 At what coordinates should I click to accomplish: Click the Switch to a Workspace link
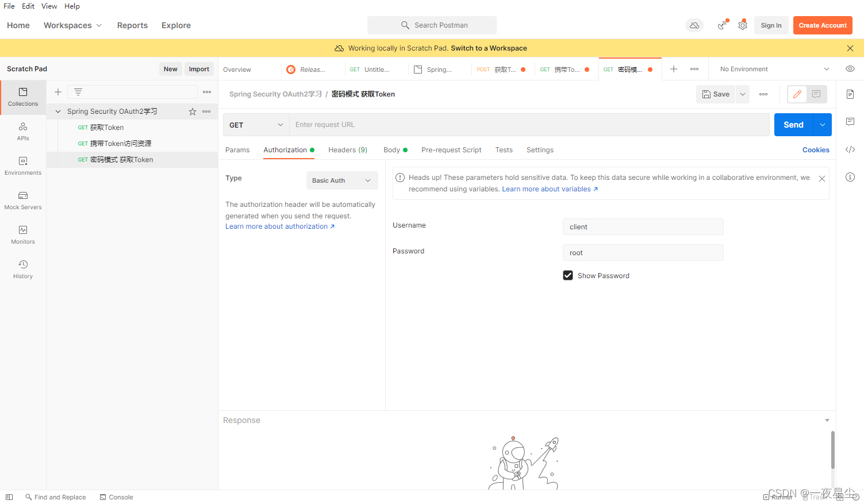click(x=489, y=48)
